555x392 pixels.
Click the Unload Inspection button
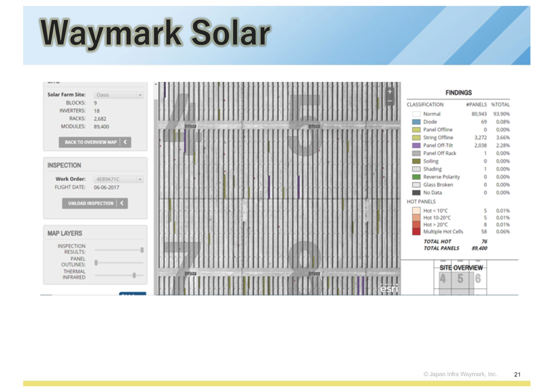[95, 203]
